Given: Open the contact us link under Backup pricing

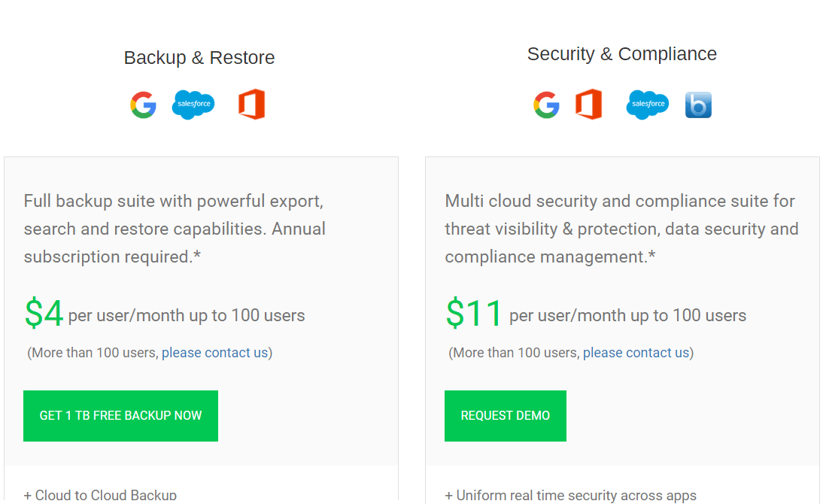Looking at the screenshot, I should click(x=214, y=352).
